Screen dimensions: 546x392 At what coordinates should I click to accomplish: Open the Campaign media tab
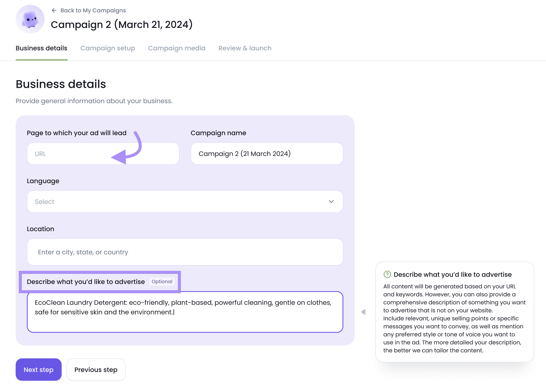pyautogui.click(x=176, y=48)
